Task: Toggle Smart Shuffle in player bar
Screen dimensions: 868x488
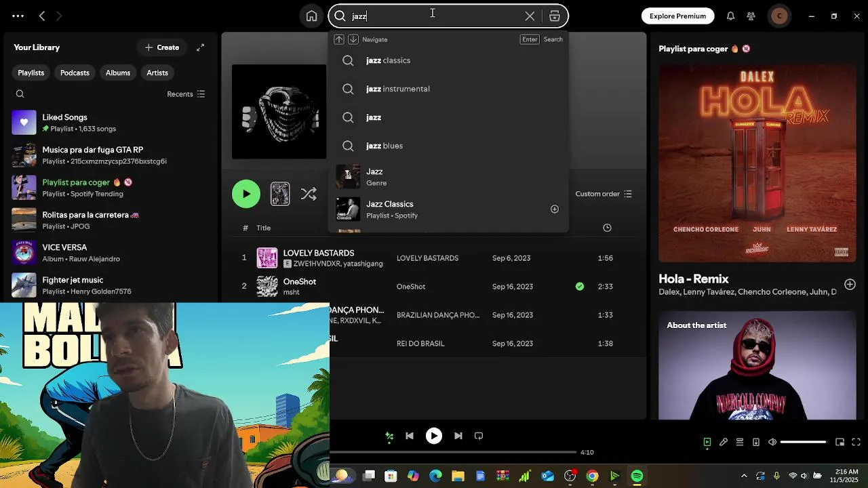Action: [389, 436]
